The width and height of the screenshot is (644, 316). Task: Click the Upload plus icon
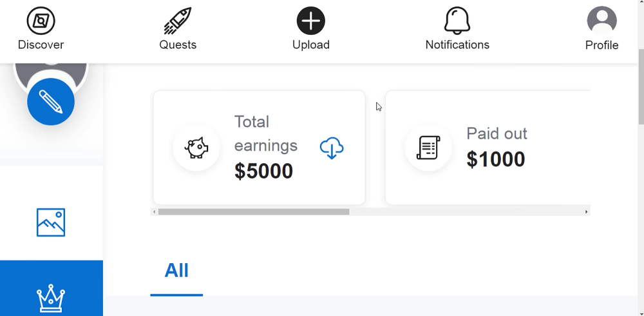311,21
